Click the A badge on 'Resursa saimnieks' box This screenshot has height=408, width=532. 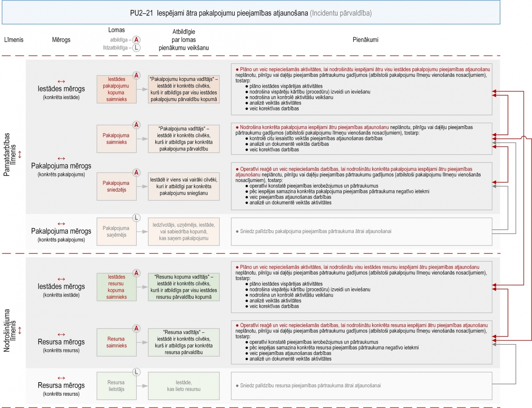coord(136,329)
